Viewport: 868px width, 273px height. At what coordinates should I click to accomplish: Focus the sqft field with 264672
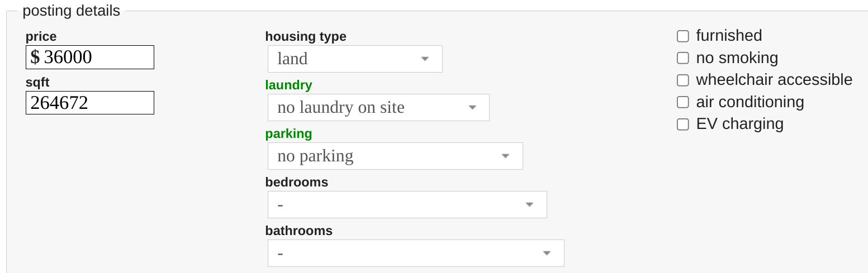coord(89,103)
